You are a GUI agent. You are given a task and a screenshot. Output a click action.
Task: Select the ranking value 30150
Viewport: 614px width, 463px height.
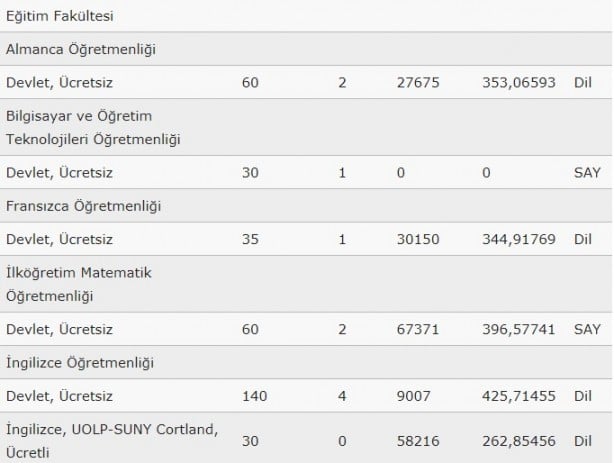click(x=418, y=239)
